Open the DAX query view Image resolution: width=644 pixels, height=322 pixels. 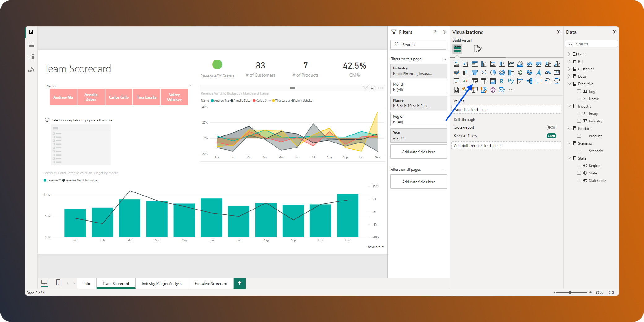(31, 69)
